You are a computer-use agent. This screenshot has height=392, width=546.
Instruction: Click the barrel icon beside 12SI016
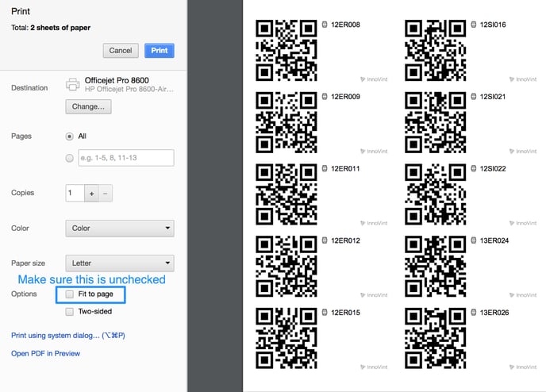pos(474,25)
